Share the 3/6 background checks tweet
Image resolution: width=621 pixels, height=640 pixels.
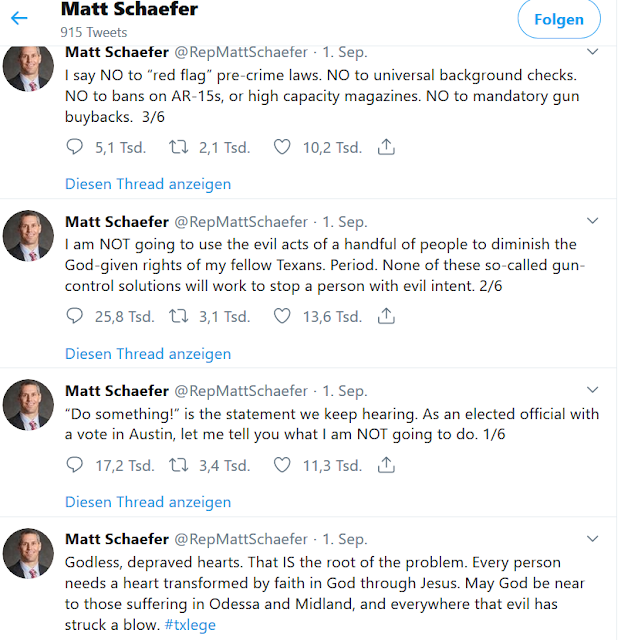click(387, 147)
